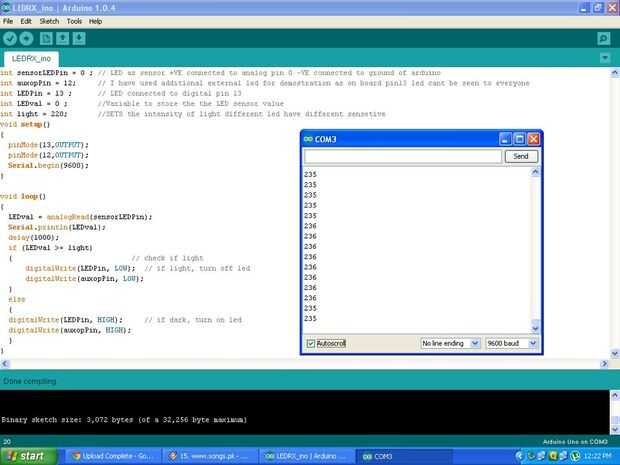Click editor horizontal scroll left arrow

pyautogui.click(x=5, y=363)
